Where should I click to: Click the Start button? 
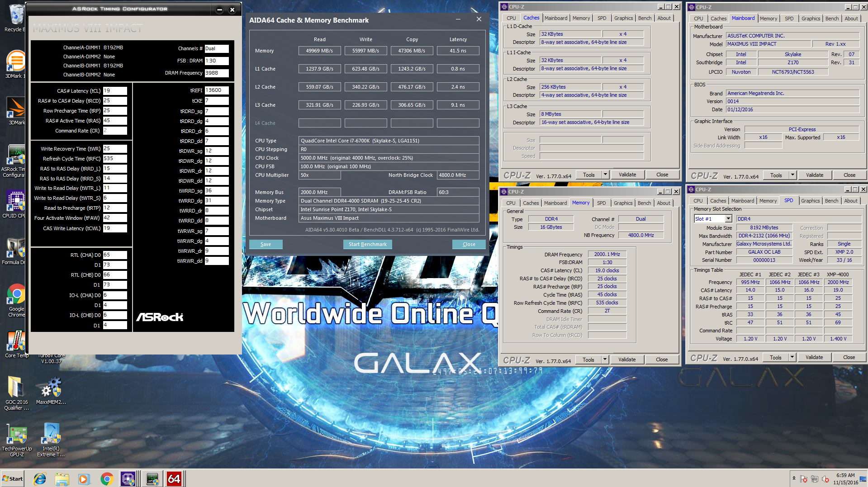tap(13, 478)
